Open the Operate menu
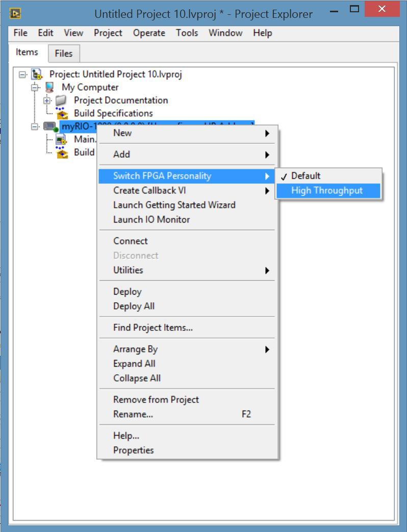Image resolution: width=407 pixels, height=532 pixels. coord(149,33)
